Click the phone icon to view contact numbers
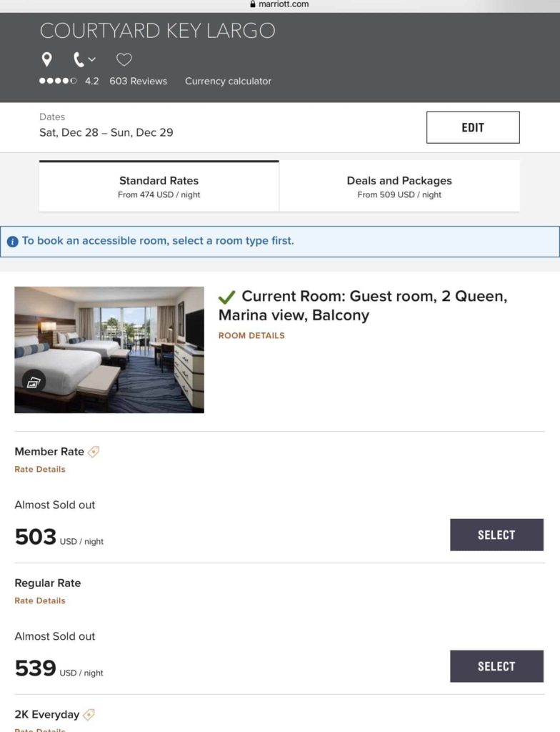This screenshot has height=732, width=560. coord(79,59)
